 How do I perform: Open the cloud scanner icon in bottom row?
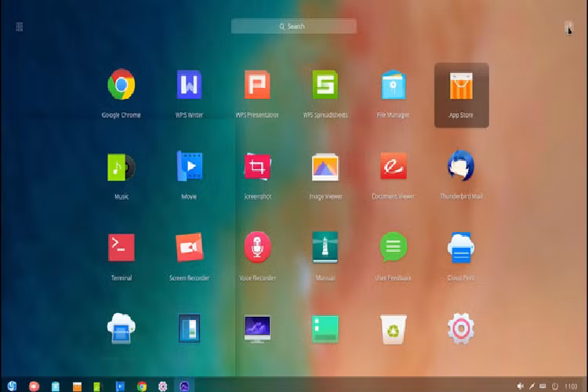click(x=121, y=328)
